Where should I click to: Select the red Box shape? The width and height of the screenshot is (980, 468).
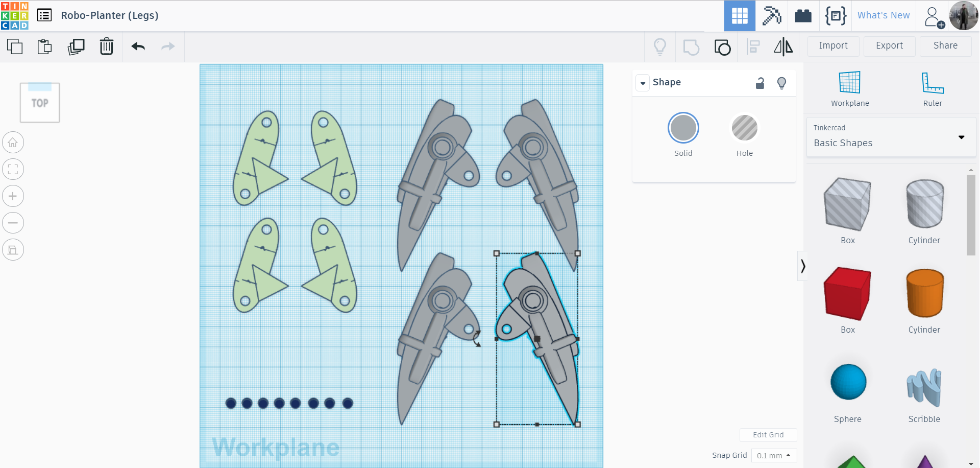848,293
